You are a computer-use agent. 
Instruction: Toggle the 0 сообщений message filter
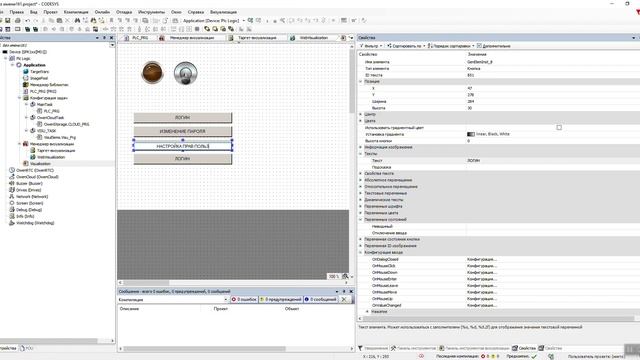[320, 299]
